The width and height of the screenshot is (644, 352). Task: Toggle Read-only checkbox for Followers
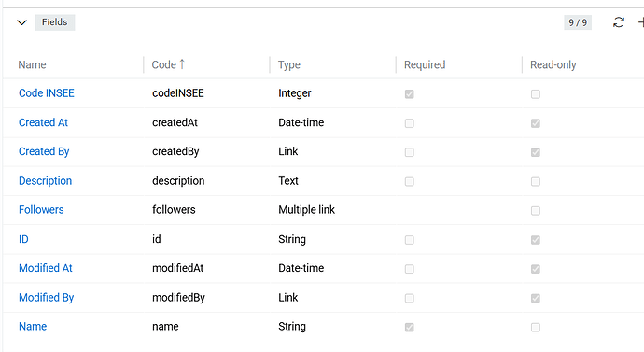tap(535, 211)
